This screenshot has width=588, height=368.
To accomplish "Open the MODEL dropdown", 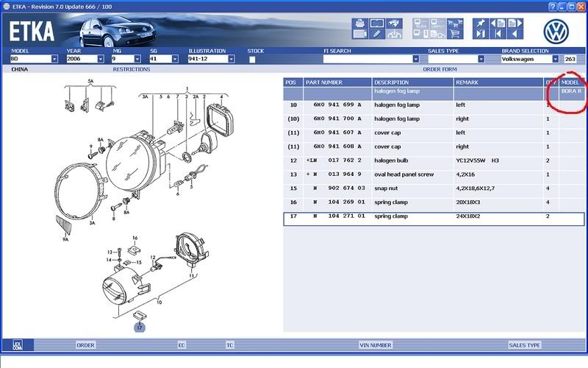I will pyautogui.click(x=54, y=59).
